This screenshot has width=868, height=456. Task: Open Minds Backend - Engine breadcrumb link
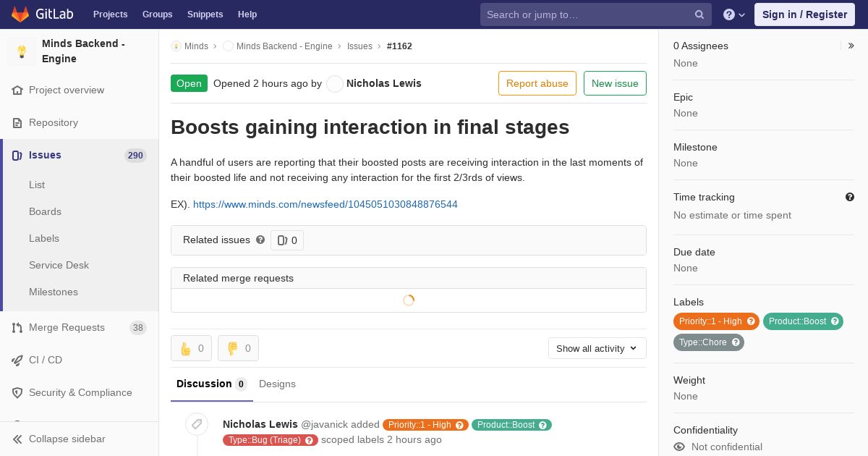tap(284, 46)
